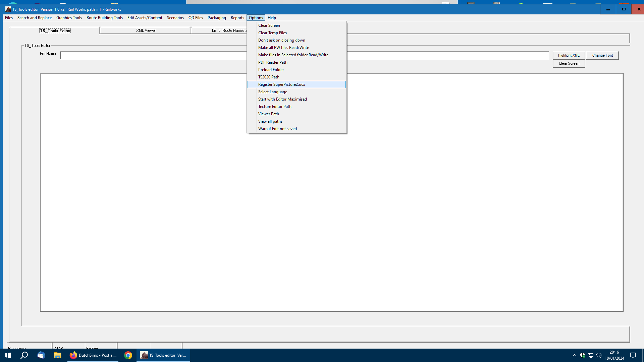Viewport: 644px width, 362px height.
Task: Select View all paths
Action: pyautogui.click(x=297, y=121)
